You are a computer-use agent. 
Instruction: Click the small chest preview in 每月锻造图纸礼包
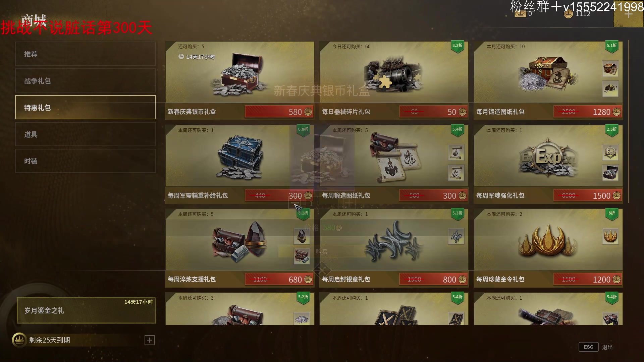pyautogui.click(x=610, y=69)
